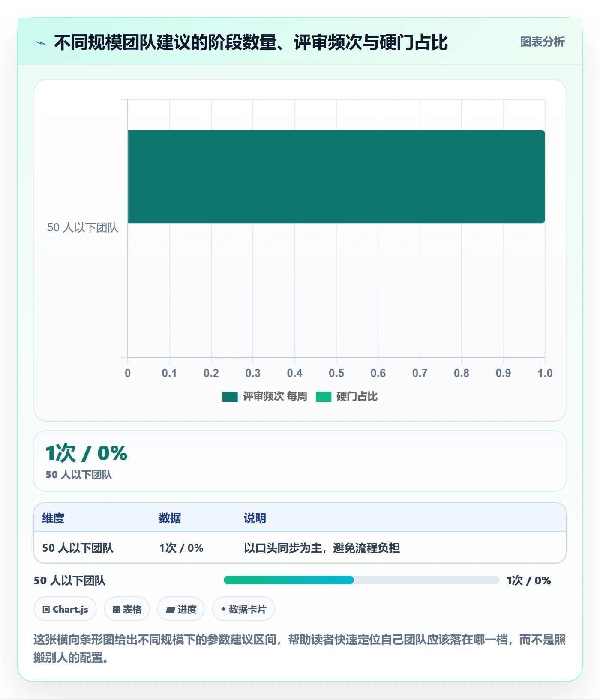This screenshot has width=600, height=700.
Task: Click the description paragraph at the bottom
Action: point(300,648)
